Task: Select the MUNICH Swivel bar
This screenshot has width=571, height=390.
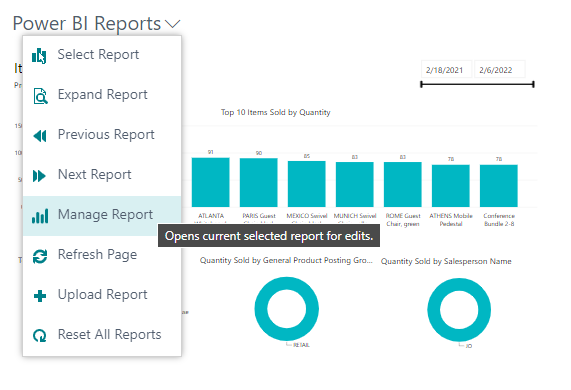Action: pyautogui.click(x=355, y=185)
